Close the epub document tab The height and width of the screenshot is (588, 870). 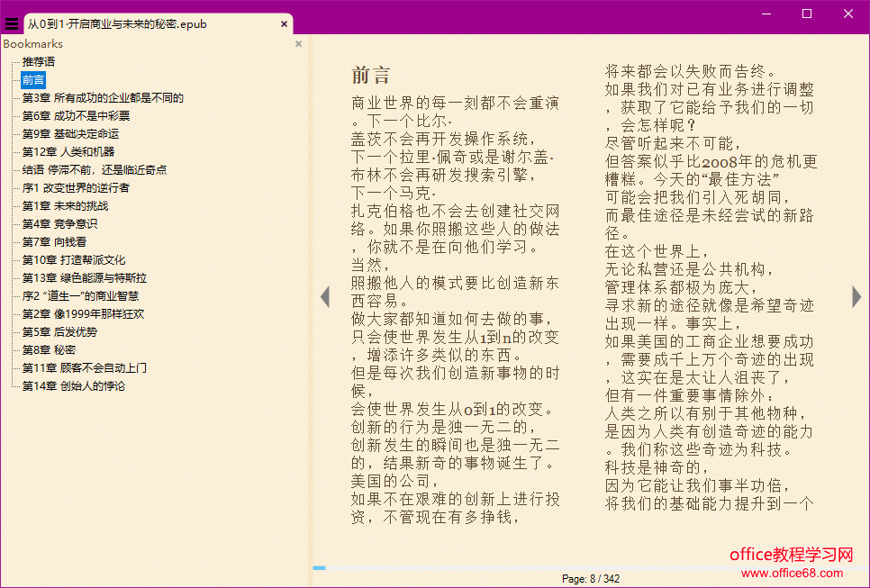click(285, 24)
